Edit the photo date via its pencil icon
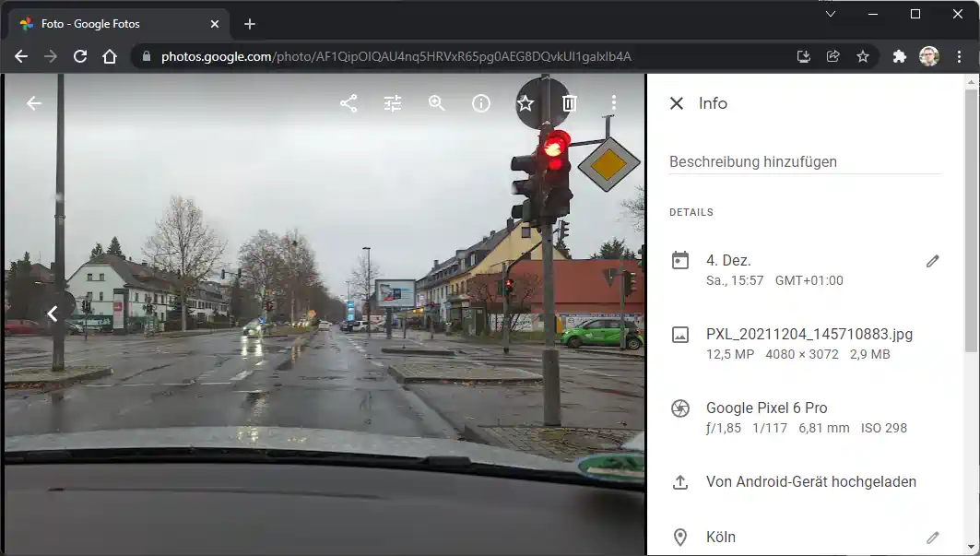This screenshot has width=980, height=556. click(x=933, y=261)
